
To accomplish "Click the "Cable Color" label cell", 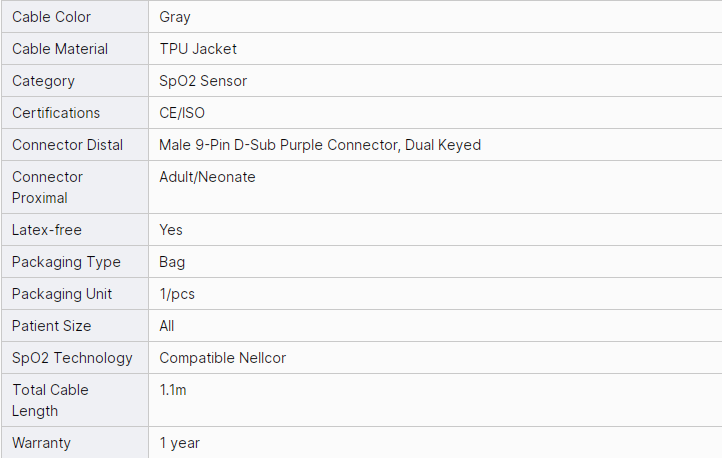I will (x=51, y=17).
